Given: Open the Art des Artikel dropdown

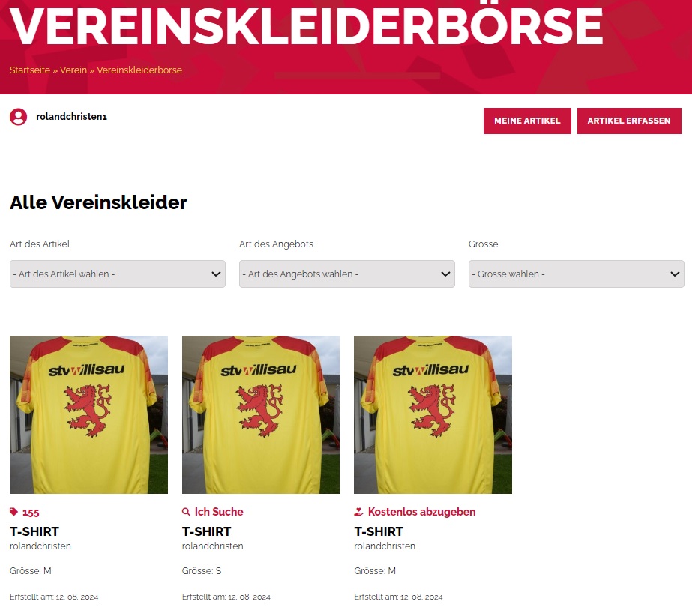Looking at the screenshot, I should [x=118, y=274].
